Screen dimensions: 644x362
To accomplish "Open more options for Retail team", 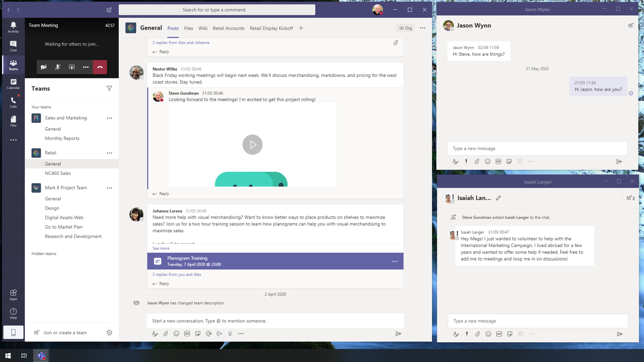I will pos(109,153).
